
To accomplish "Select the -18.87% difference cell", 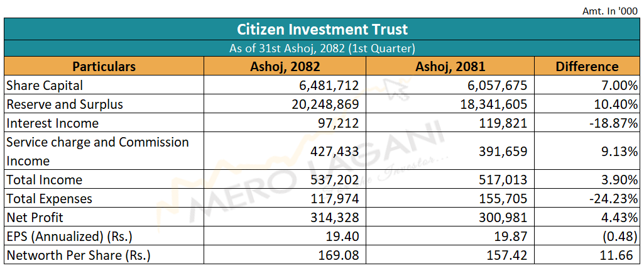I will (x=612, y=123).
